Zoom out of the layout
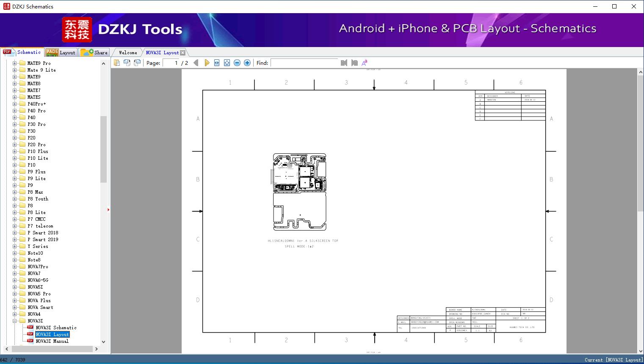 coord(237,63)
